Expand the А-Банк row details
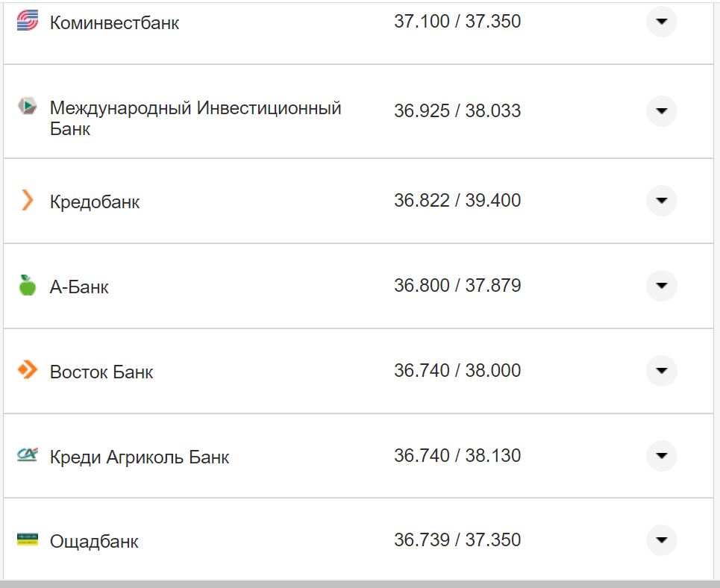The image size is (720, 588). pyautogui.click(x=661, y=285)
